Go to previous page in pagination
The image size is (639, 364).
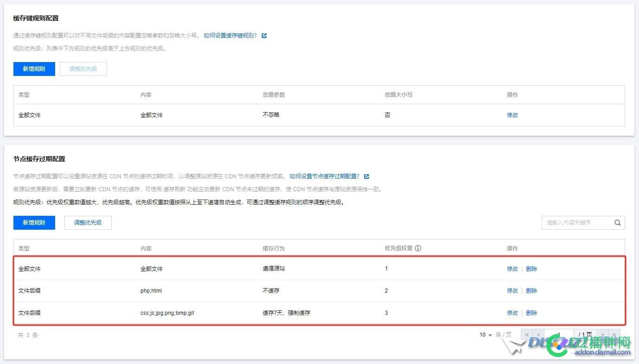coord(538,334)
